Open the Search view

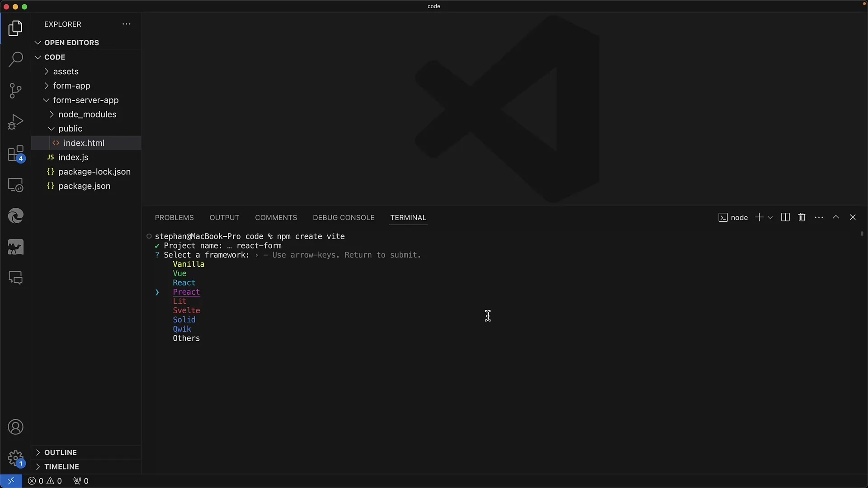(x=15, y=59)
